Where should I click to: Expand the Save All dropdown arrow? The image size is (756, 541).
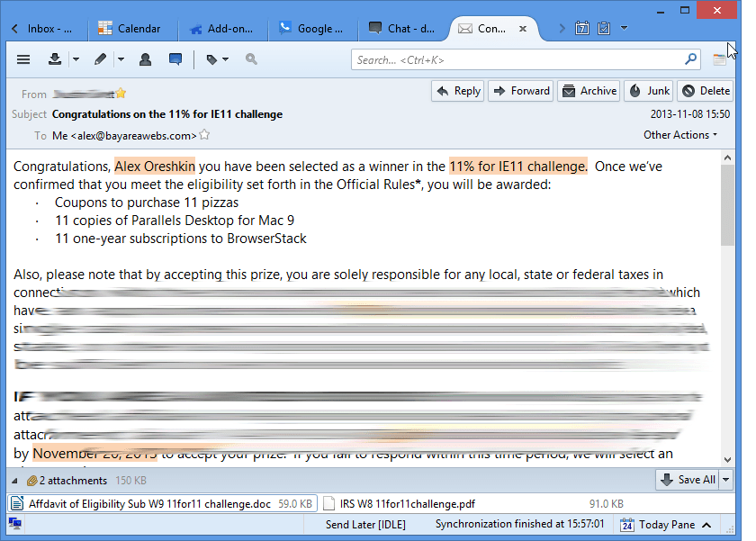tap(725, 480)
